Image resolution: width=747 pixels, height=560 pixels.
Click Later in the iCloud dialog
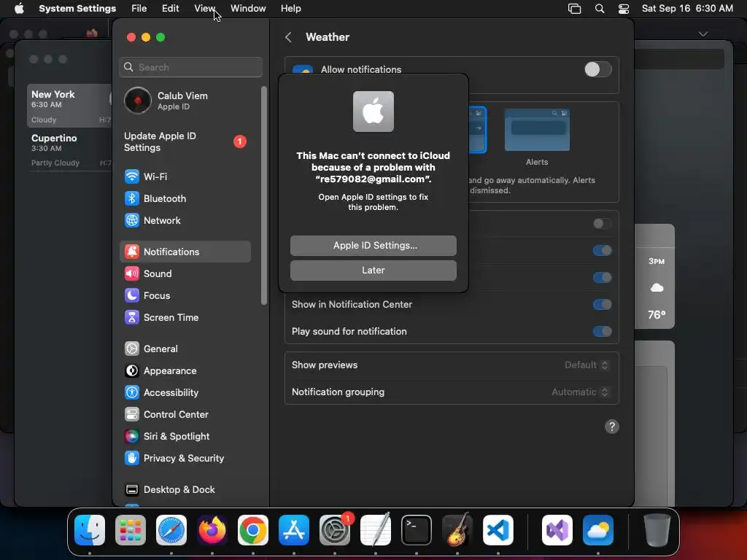[373, 270]
